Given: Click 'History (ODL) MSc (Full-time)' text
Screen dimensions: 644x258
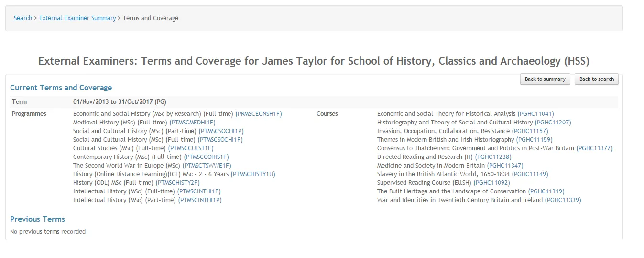Looking at the screenshot, I should click(114, 183).
